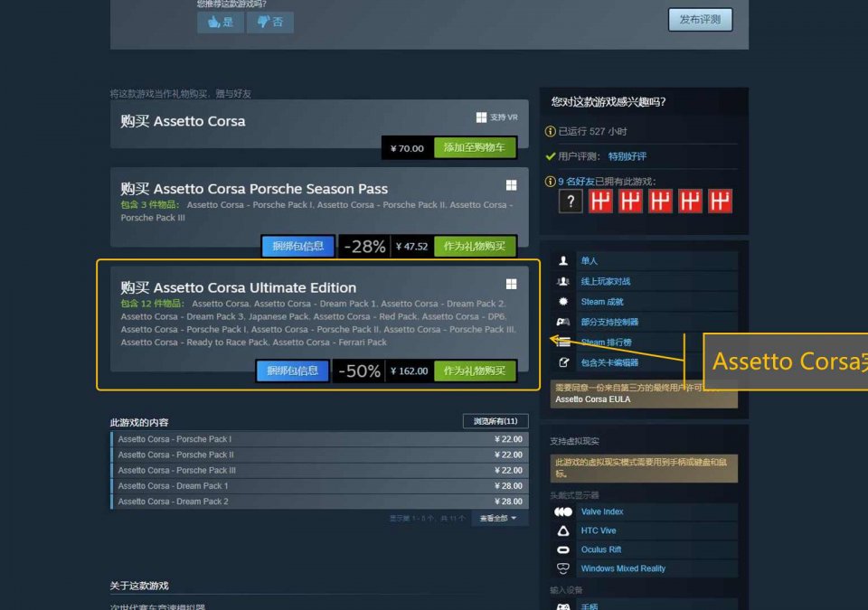This screenshot has height=610, width=868.
Task: Click the thumbs-down 否 button
Action: coord(270,23)
